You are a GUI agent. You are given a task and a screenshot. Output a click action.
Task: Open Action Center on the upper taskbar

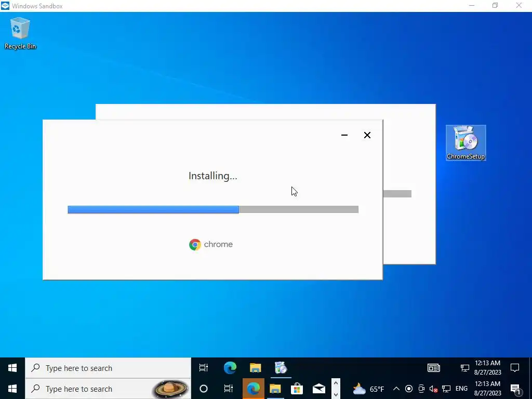click(x=515, y=368)
